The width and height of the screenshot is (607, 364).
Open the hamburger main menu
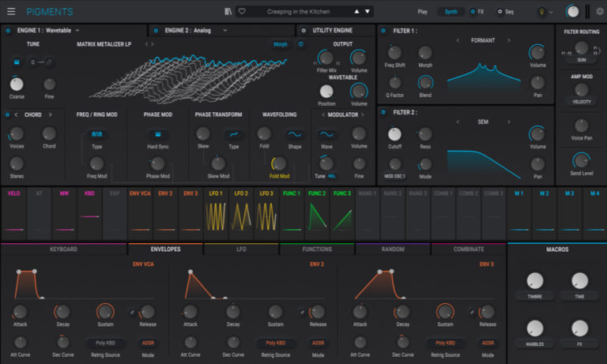[x=11, y=12]
